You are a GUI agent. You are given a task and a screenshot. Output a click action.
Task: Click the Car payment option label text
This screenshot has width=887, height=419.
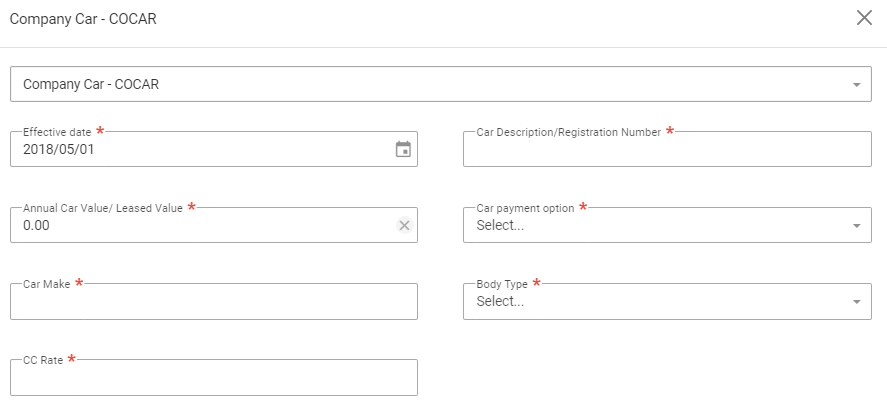tap(525, 208)
